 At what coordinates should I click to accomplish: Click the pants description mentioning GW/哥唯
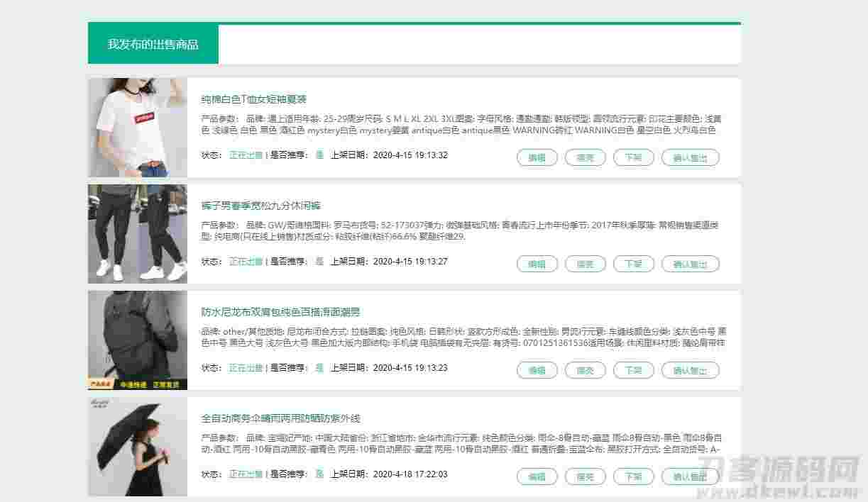(x=460, y=231)
